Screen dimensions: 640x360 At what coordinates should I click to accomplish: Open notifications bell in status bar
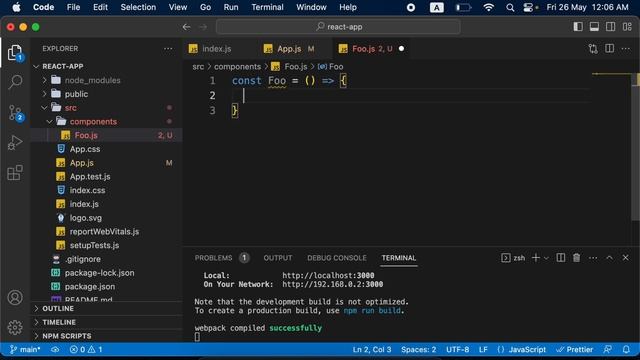coord(626,350)
